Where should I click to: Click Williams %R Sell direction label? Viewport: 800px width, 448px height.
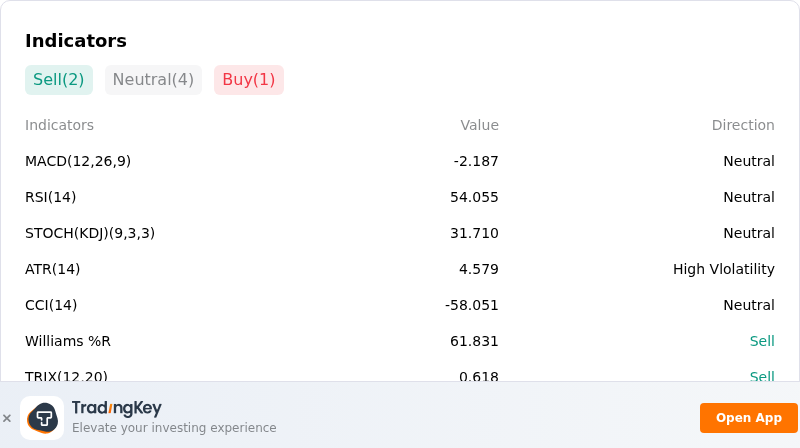click(762, 341)
